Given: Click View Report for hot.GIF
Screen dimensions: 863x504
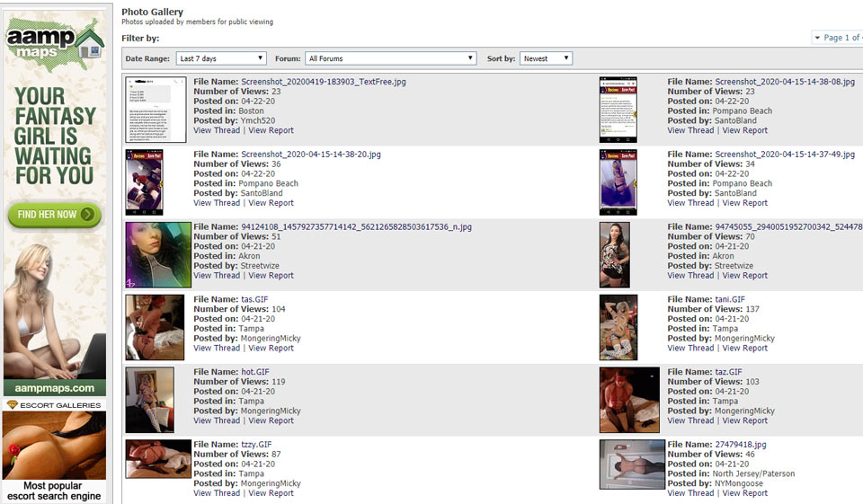Looking at the screenshot, I should tap(271, 420).
